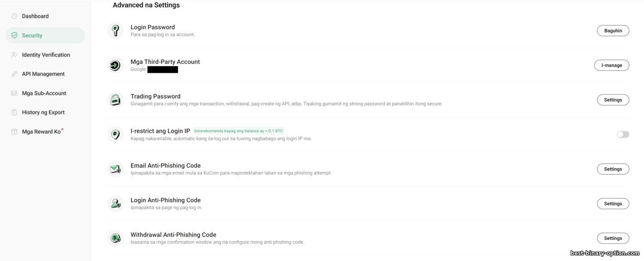The height and width of the screenshot is (261, 644).
Task: Click the Mga Reward Ko gift icon
Action: tap(14, 132)
